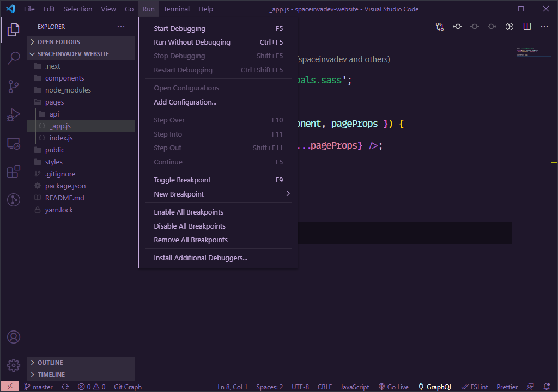Image resolution: width=558 pixels, height=392 pixels.
Task: Click the master branch in status bar
Action: point(39,387)
